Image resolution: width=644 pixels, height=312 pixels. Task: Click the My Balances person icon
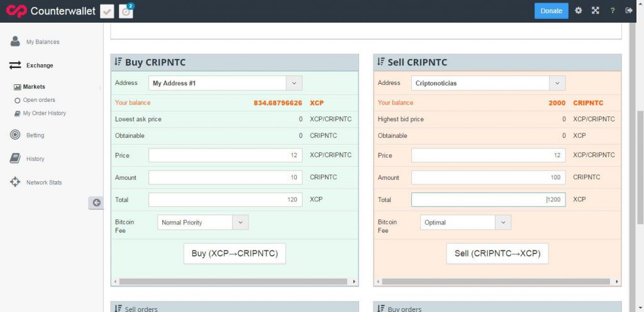click(15, 42)
